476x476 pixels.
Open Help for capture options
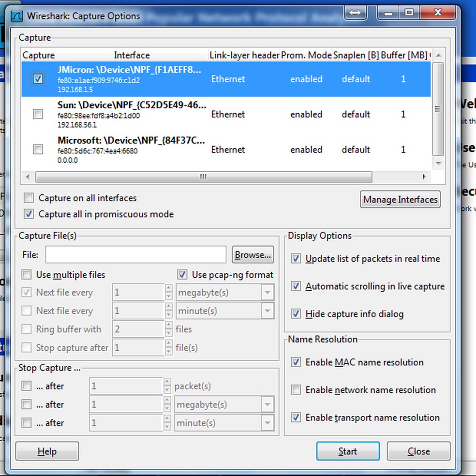pos(47,451)
